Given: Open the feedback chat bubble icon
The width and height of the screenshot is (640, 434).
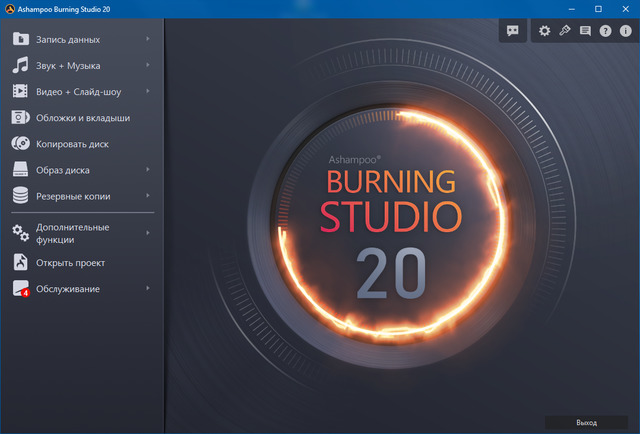Looking at the screenshot, I should tap(513, 31).
